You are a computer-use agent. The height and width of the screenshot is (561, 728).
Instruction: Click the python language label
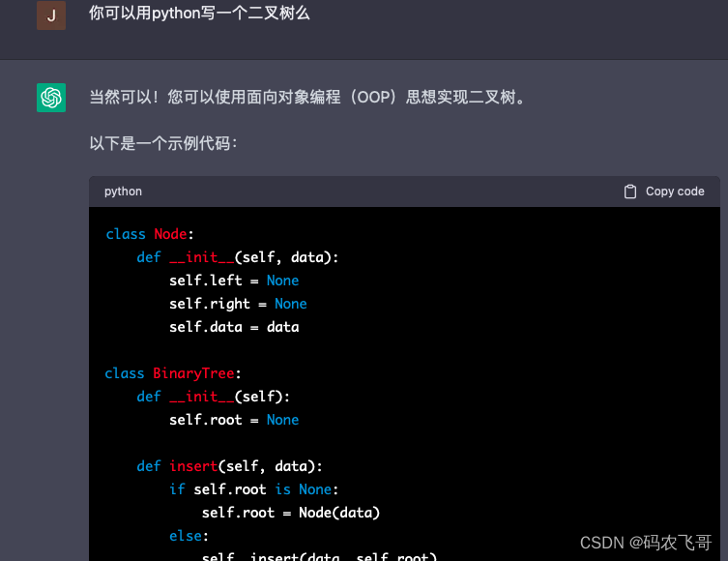[123, 192]
